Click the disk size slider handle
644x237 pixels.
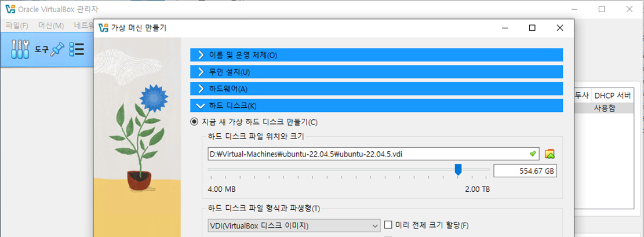(x=459, y=169)
